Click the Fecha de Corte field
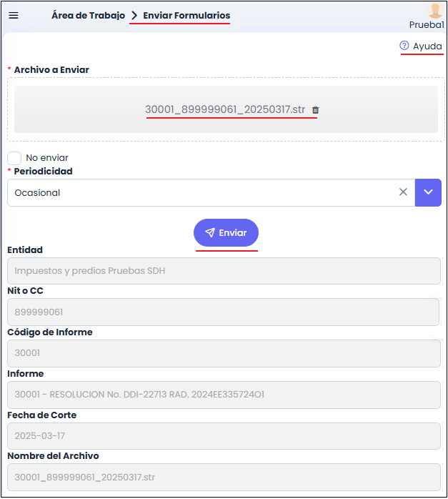Image resolution: width=448 pixels, height=499 pixels. click(224, 436)
